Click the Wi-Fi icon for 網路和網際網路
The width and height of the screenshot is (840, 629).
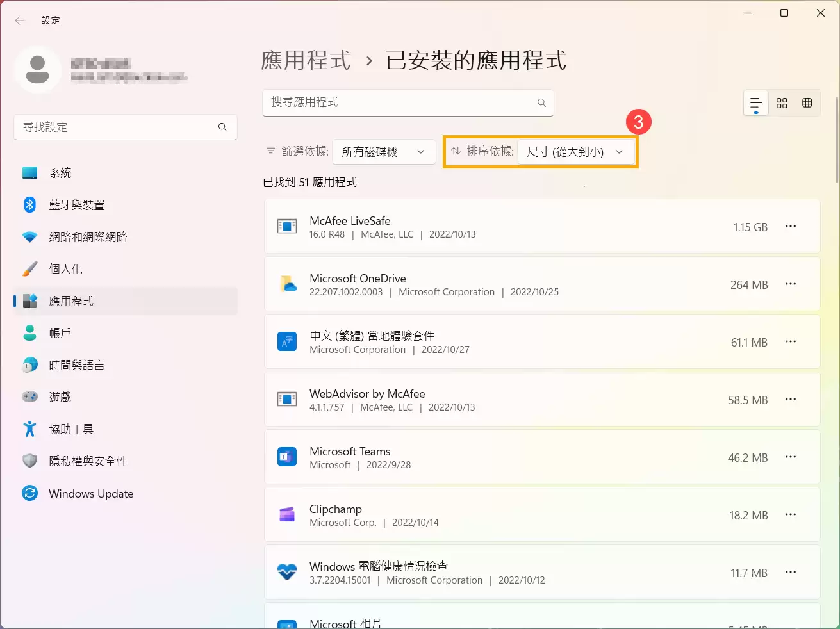coord(30,237)
